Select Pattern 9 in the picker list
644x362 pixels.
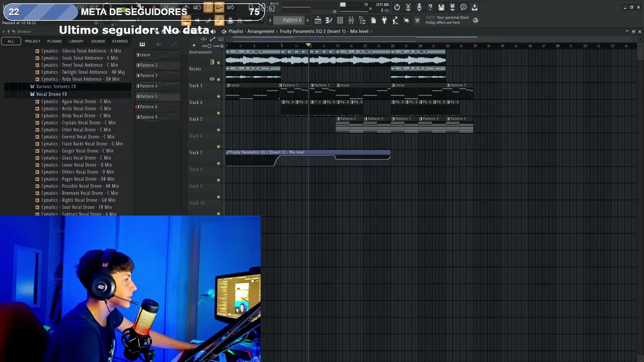[x=158, y=117]
